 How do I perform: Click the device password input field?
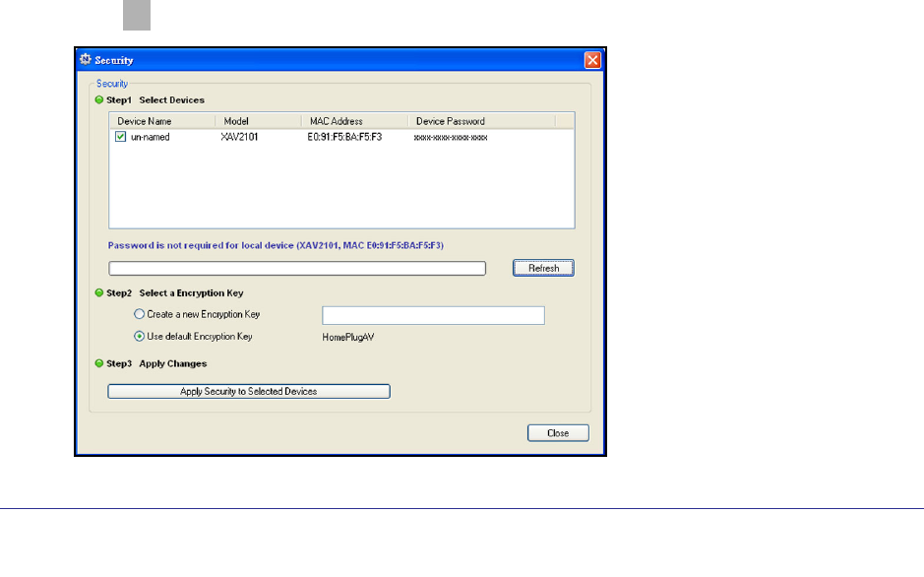point(297,269)
